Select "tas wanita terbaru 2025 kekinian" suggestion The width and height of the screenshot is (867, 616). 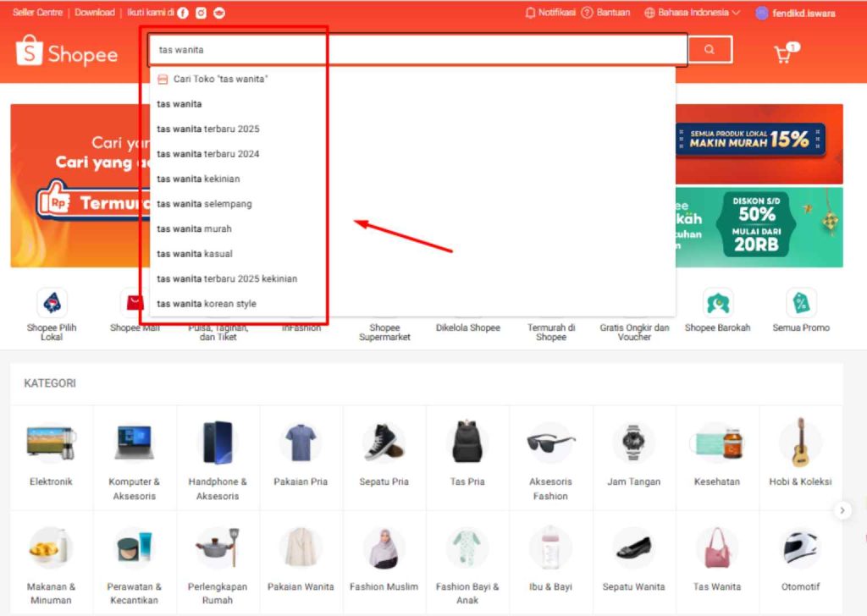(412, 278)
